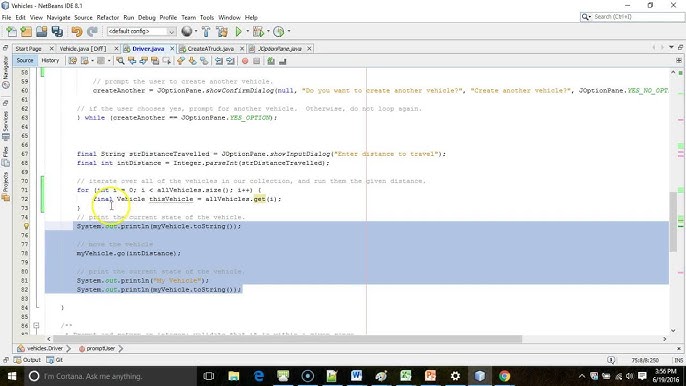The image size is (686, 386).
Task: Open the Refactor menu
Action: (x=108, y=18)
